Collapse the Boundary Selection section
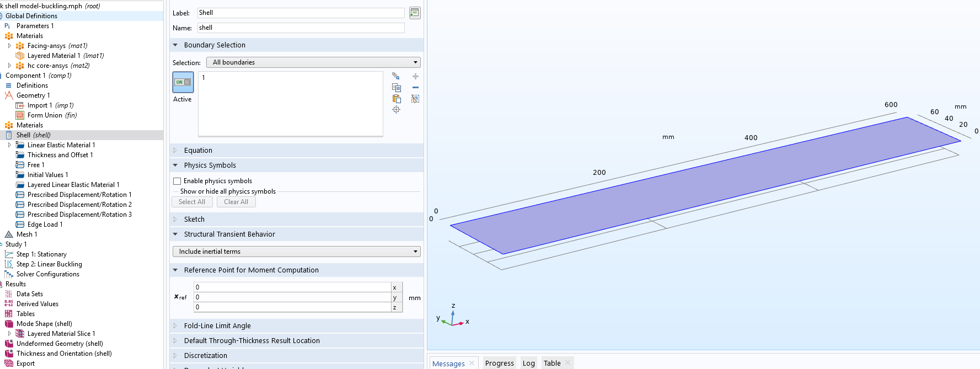This screenshot has width=980, height=369. tap(175, 45)
